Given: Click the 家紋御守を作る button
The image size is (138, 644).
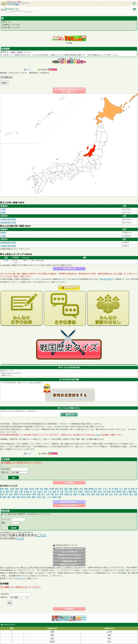Looking at the screenshot, I should [x=69, y=415].
